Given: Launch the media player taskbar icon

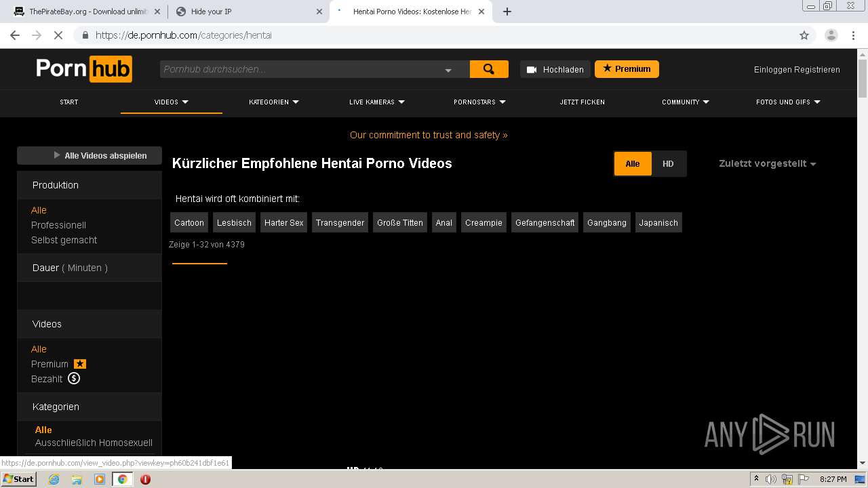Looking at the screenshot, I should (x=100, y=479).
